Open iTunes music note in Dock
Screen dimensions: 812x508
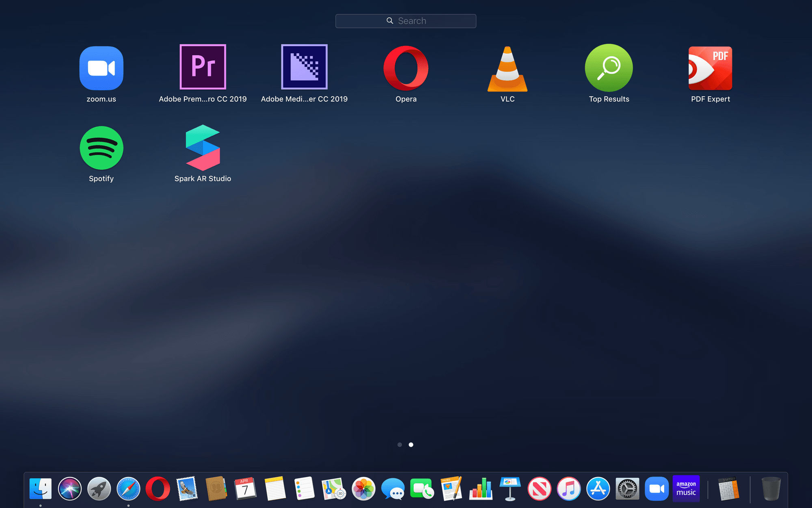pyautogui.click(x=568, y=488)
